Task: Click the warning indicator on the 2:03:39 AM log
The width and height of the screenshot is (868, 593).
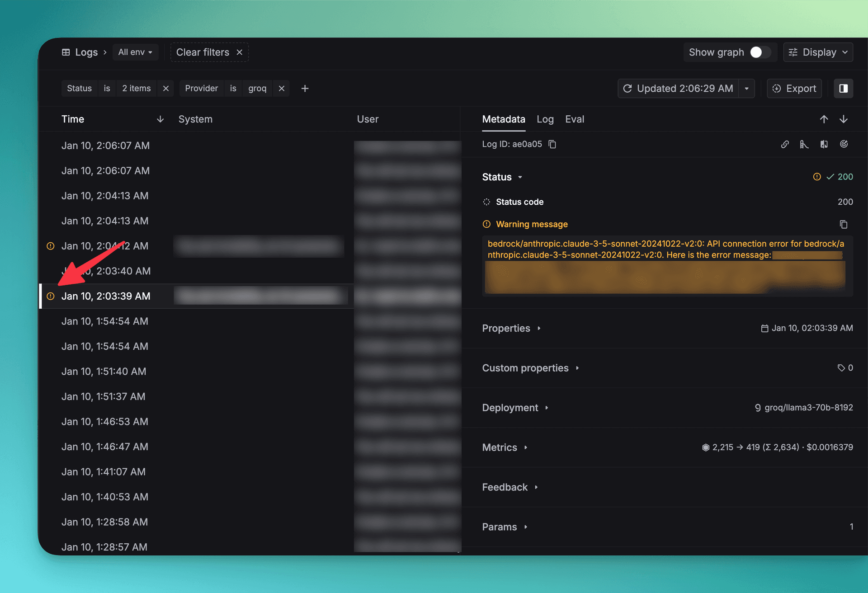Action: 50,296
